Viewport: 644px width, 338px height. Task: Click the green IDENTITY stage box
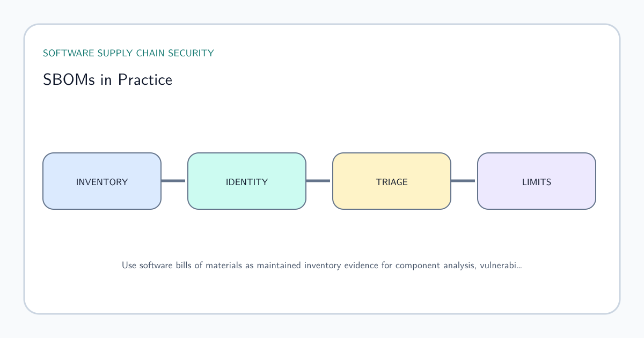pyautogui.click(x=247, y=181)
